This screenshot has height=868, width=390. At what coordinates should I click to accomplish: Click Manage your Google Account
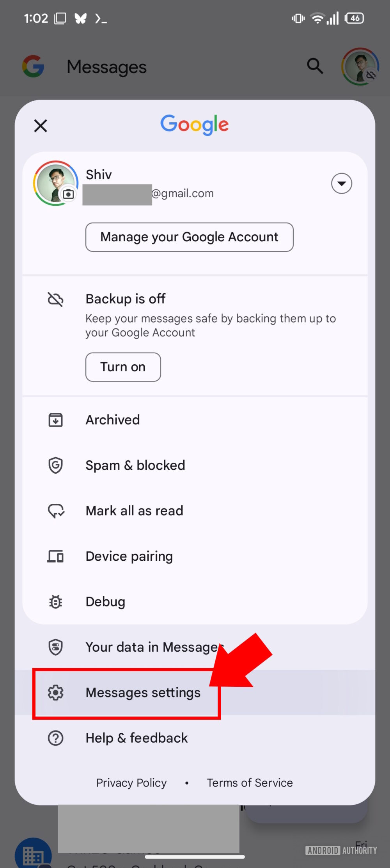(x=189, y=237)
